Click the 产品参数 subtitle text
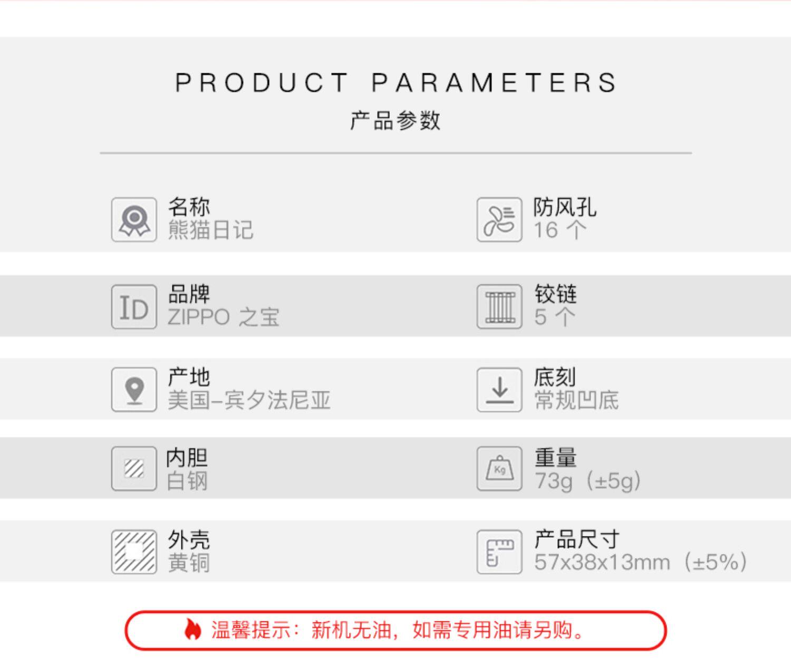This screenshot has height=672, width=791. (395, 121)
